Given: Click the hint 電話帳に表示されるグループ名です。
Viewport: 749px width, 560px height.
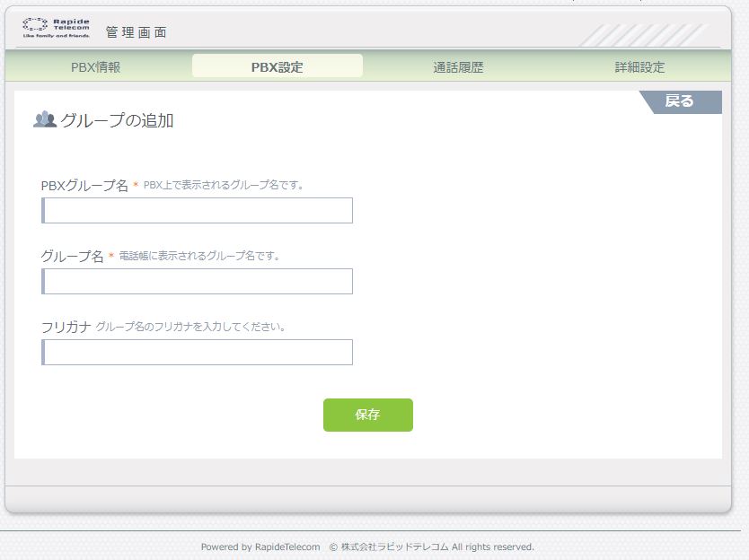Looking at the screenshot, I should [199, 256].
